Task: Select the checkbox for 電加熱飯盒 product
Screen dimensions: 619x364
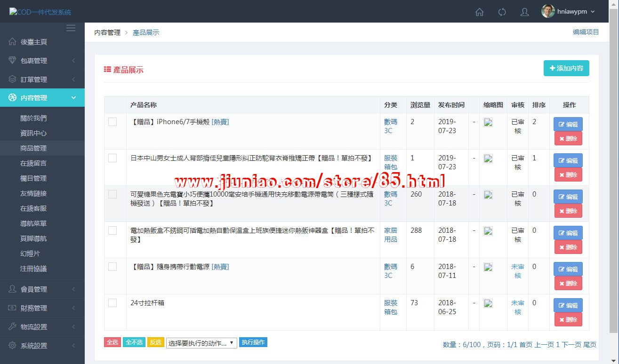Action: [x=113, y=230]
